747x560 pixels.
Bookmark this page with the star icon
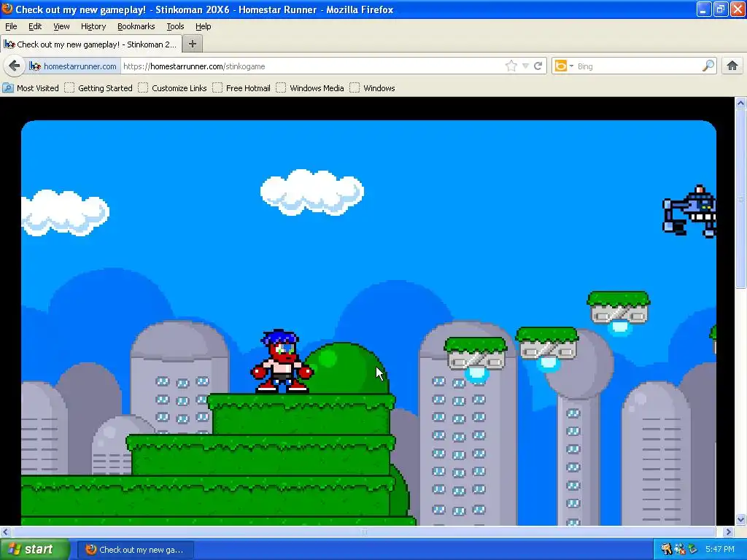(x=511, y=66)
